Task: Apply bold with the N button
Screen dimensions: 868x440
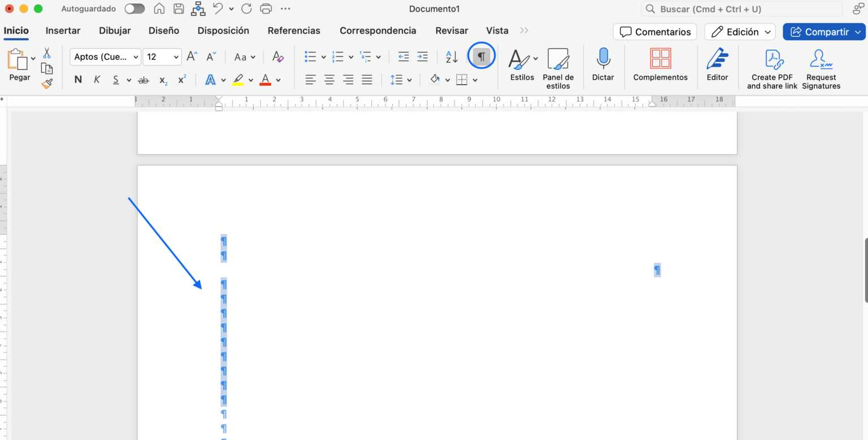Action: pos(77,79)
